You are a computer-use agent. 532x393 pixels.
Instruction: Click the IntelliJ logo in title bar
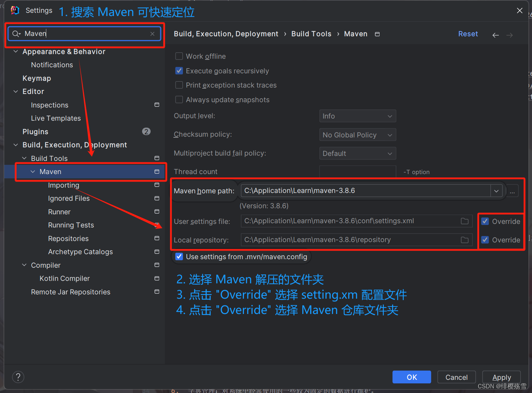point(15,10)
